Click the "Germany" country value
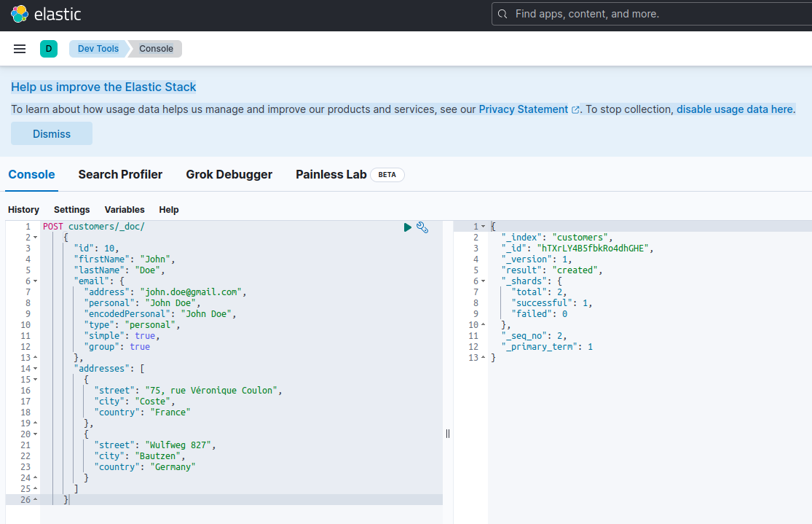This screenshot has height=524, width=812. tap(173, 467)
